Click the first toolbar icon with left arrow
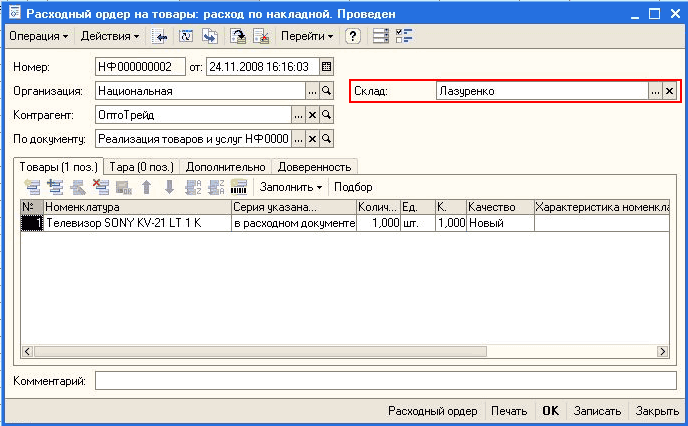Viewport: 688px width, 426px height. tap(160, 36)
